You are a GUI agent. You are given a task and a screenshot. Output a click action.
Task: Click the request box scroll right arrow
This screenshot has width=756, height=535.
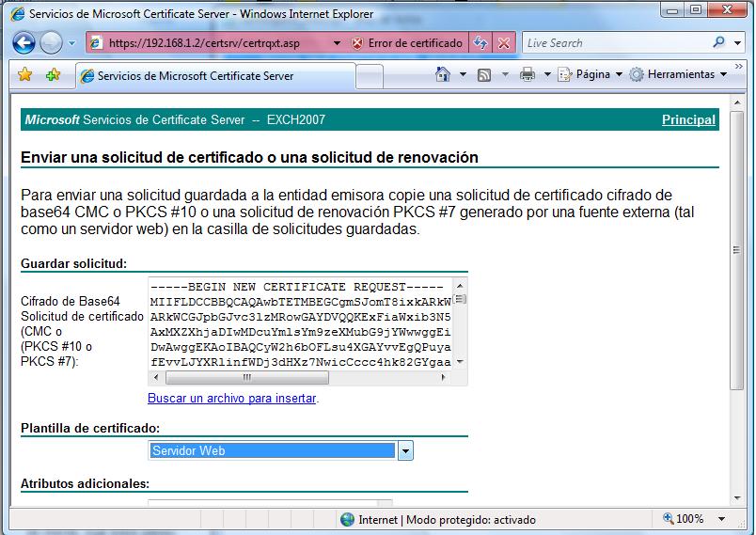(x=443, y=377)
